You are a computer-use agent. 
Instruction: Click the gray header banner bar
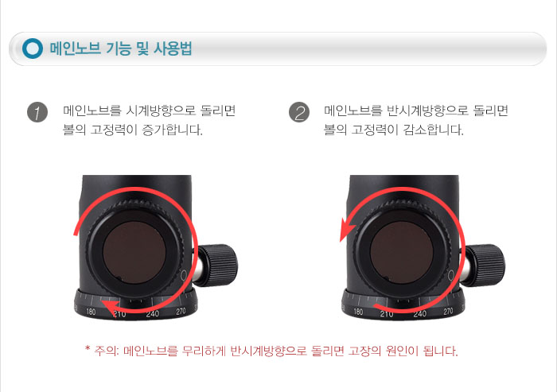click(278, 49)
